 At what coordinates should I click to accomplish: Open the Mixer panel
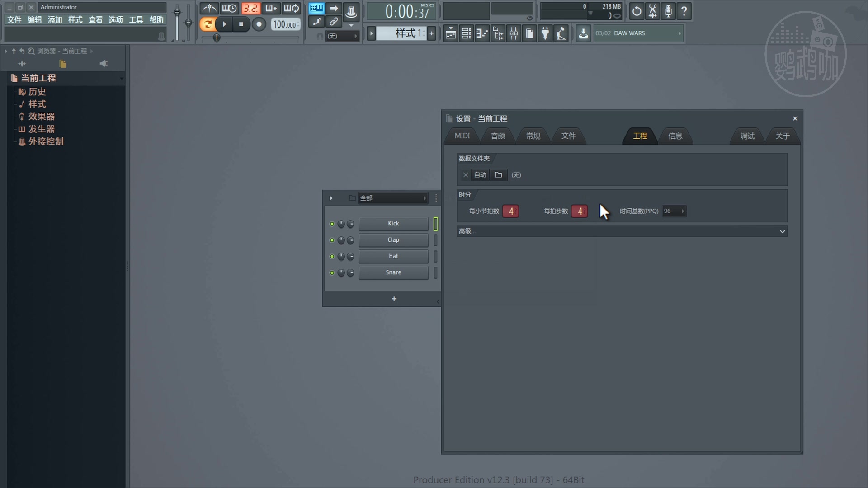pos(514,33)
